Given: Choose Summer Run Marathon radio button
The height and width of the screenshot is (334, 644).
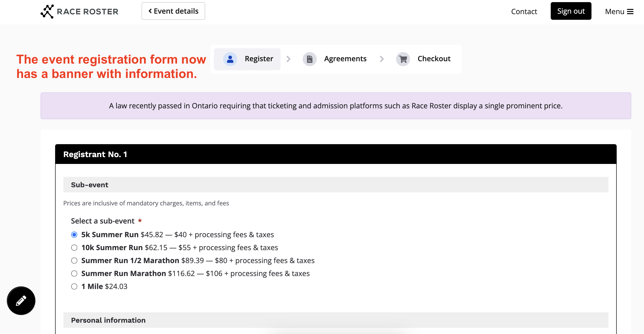Looking at the screenshot, I should click(x=74, y=273).
